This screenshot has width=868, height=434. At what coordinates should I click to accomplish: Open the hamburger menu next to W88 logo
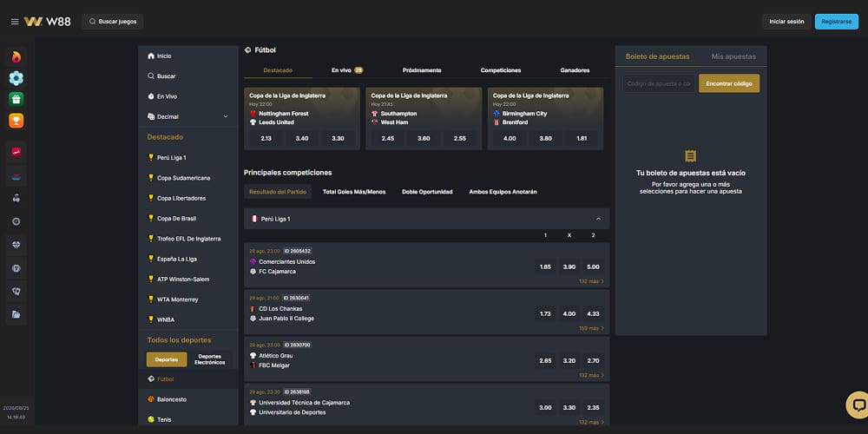[15, 22]
